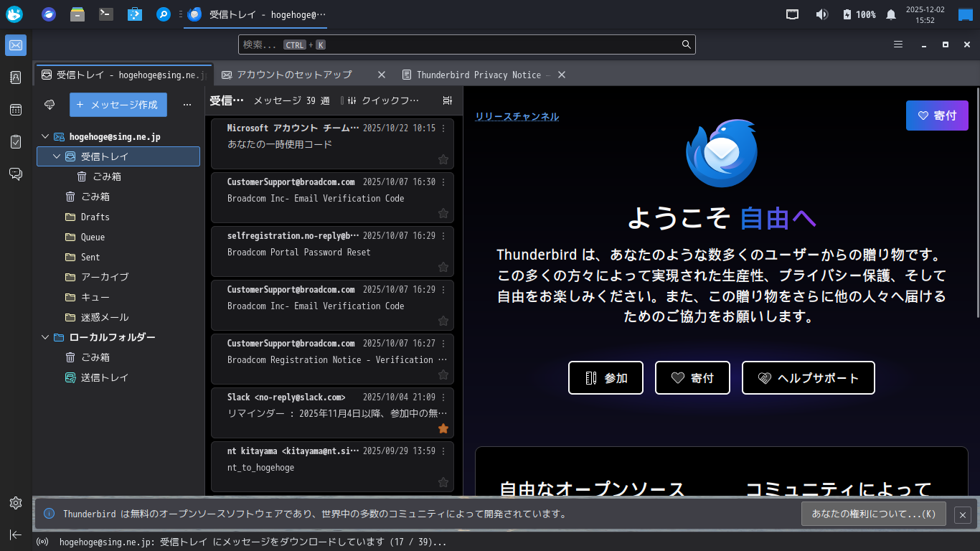Open the Mail space in the sidebar

pyautogui.click(x=16, y=45)
